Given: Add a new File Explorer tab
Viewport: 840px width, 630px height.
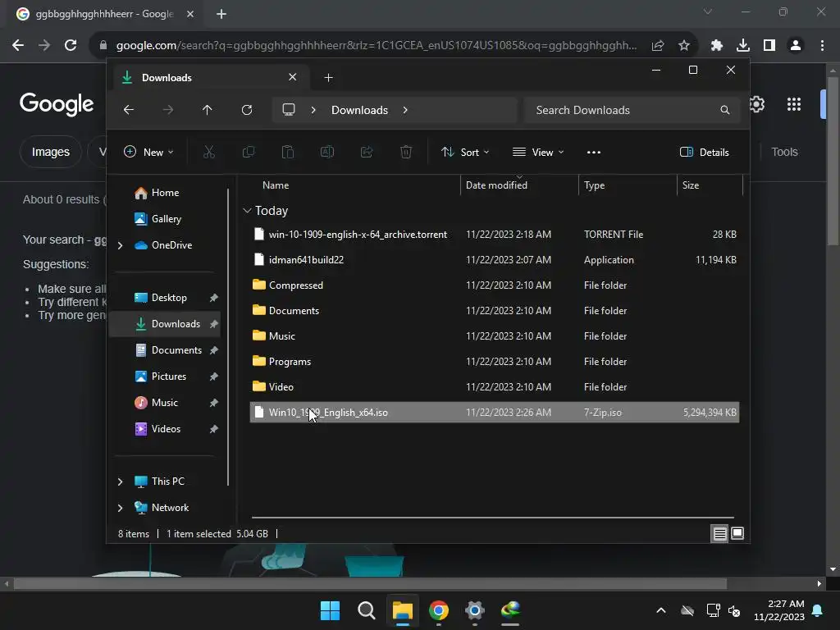Looking at the screenshot, I should pyautogui.click(x=328, y=78).
